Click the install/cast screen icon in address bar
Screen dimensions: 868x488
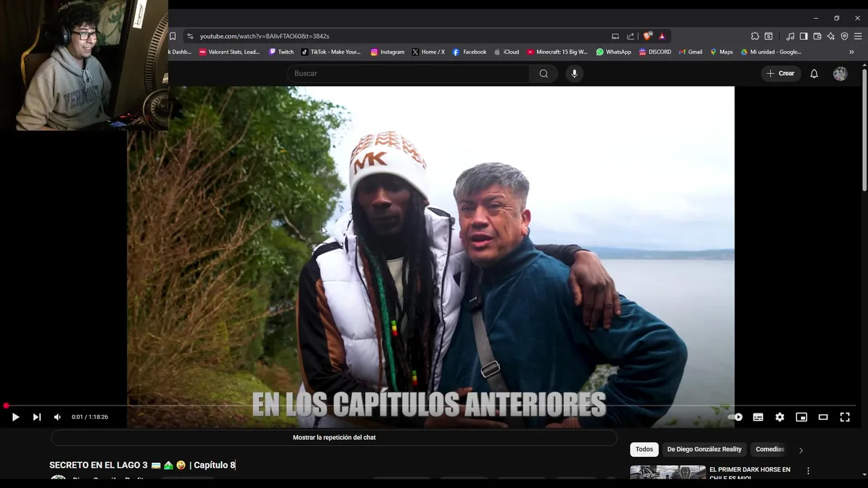[615, 36]
